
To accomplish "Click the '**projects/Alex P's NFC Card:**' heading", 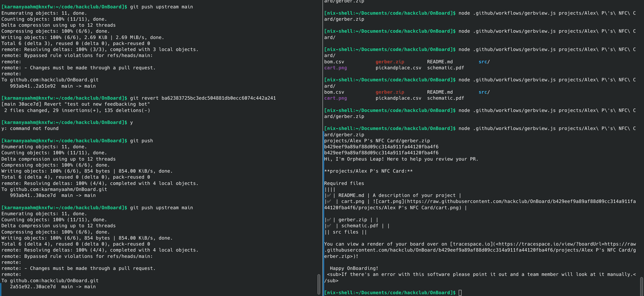I will point(368,171).
